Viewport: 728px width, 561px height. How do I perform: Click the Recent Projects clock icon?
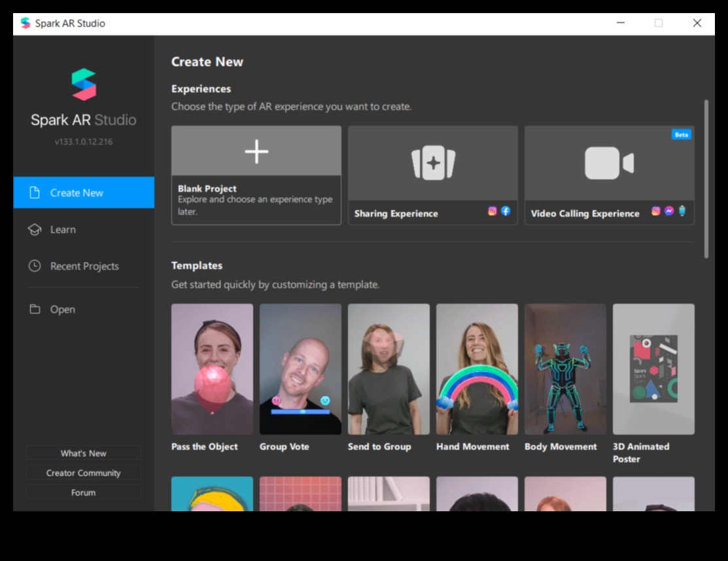point(35,266)
